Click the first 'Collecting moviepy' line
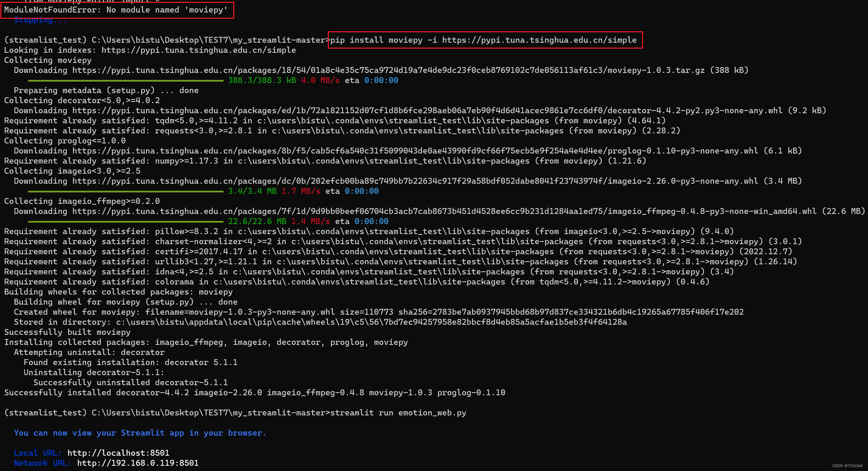The image size is (868, 471). (48, 60)
